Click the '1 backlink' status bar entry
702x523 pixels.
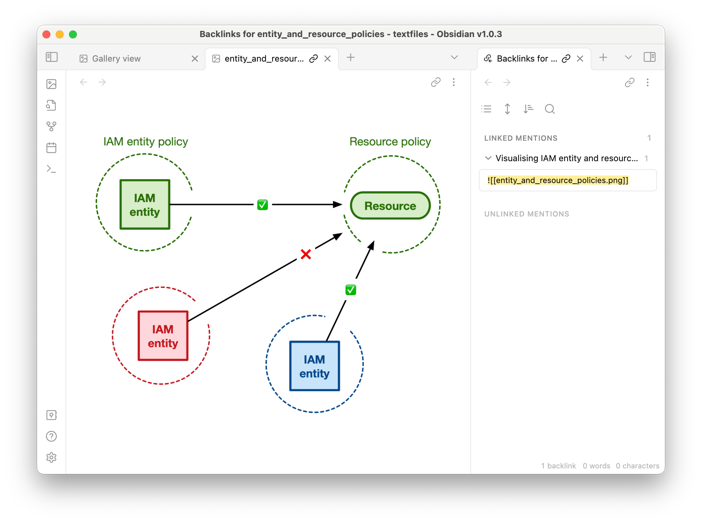pos(558,466)
